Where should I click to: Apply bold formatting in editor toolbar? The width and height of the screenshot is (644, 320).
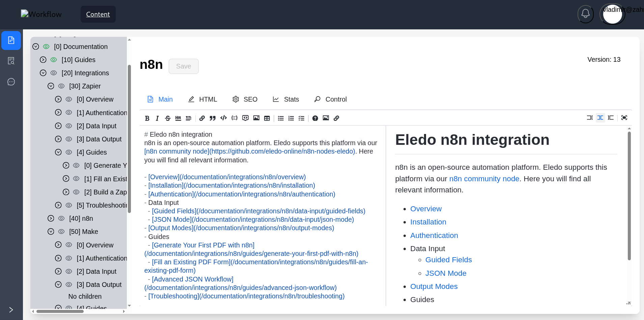click(x=147, y=118)
